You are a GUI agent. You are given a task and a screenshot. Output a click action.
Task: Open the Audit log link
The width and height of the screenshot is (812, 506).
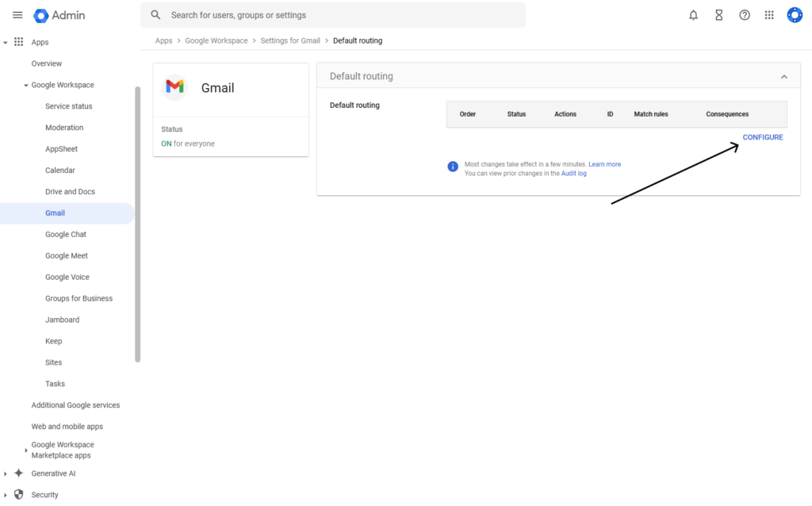point(574,174)
